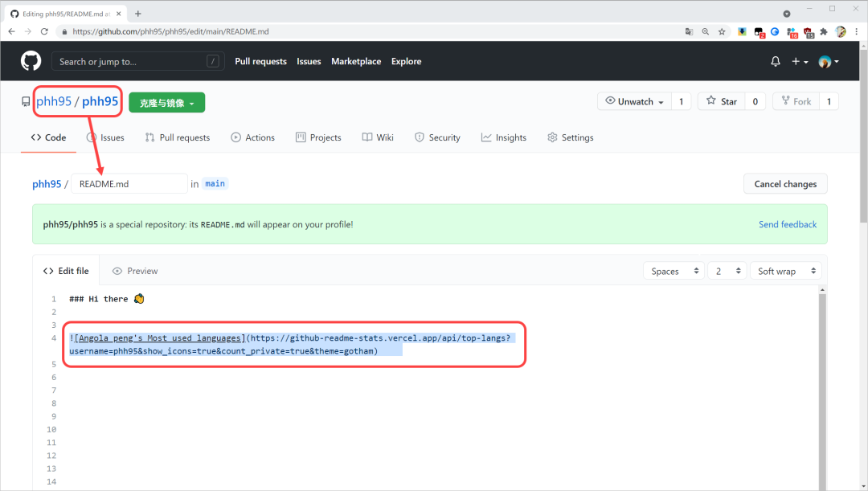868x491 pixels.
Task: Star the repository
Action: click(x=721, y=101)
